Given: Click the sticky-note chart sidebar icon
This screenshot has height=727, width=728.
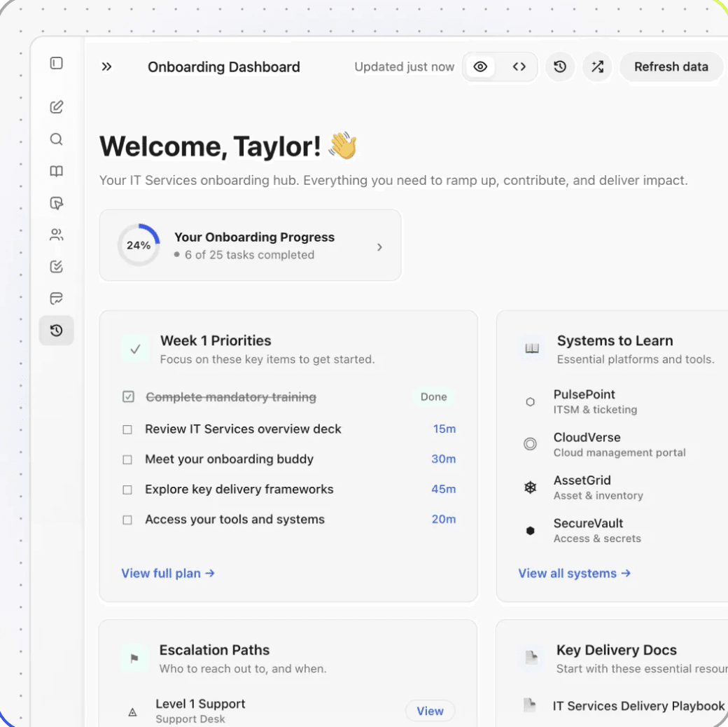Looking at the screenshot, I should coord(56,298).
